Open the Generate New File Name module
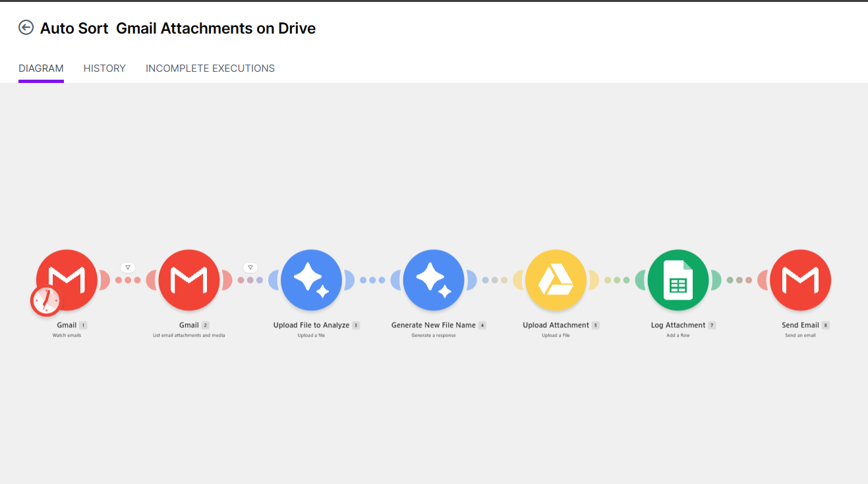Image resolution: width=868 pixels, height=484 pixels. [x=434, y=280]
